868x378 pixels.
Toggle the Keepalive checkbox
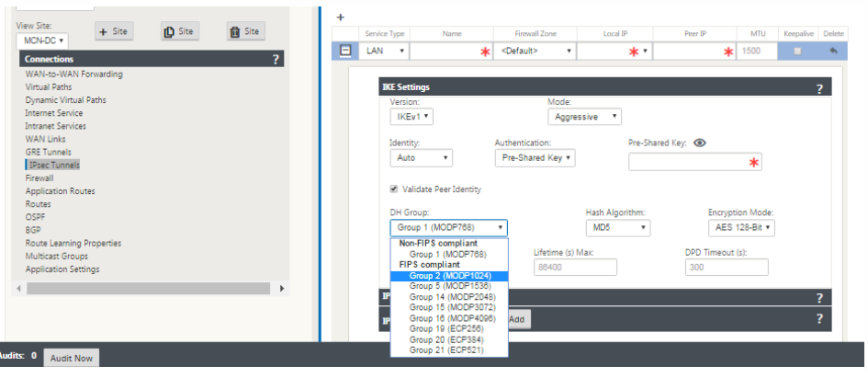tap(796, 51)
